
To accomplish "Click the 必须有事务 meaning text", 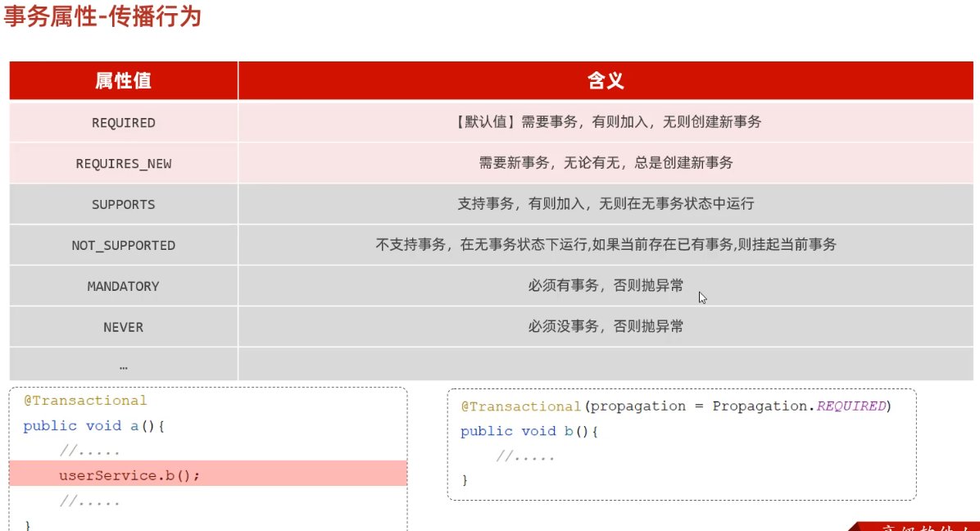I will coord(606,286).
